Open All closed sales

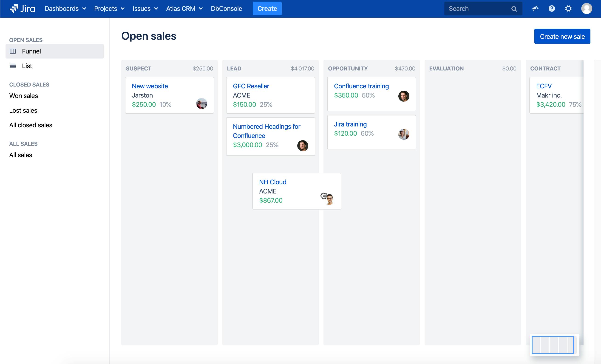tap(31, 125)
